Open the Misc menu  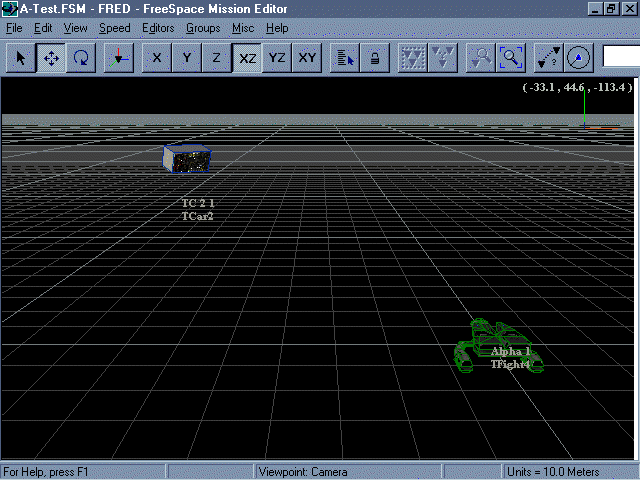tap(243, 28)
